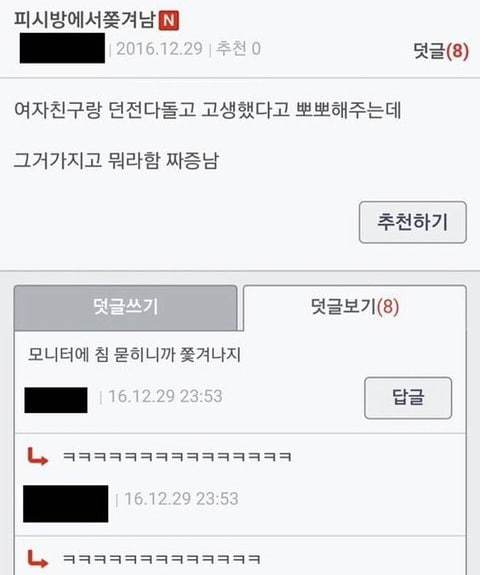Click the post line 그거가지고 뭐라함 짜증남
Screen dimensions: 480x575
point(116,160)
